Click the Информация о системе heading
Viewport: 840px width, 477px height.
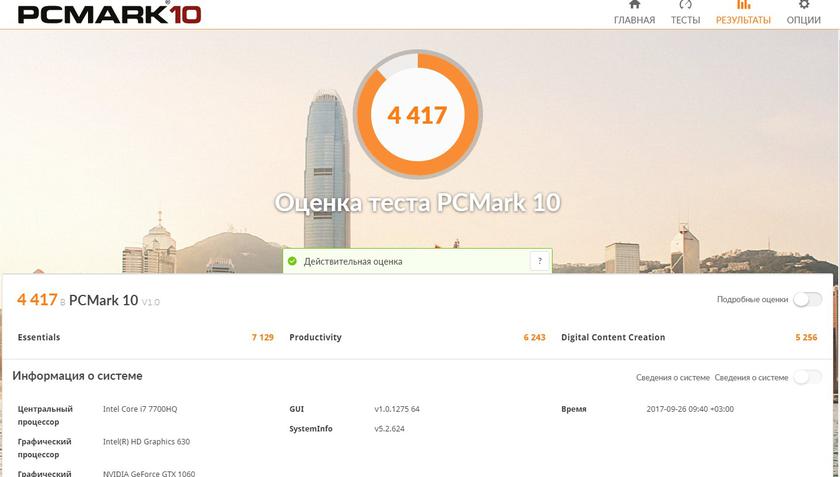(77, 376)
